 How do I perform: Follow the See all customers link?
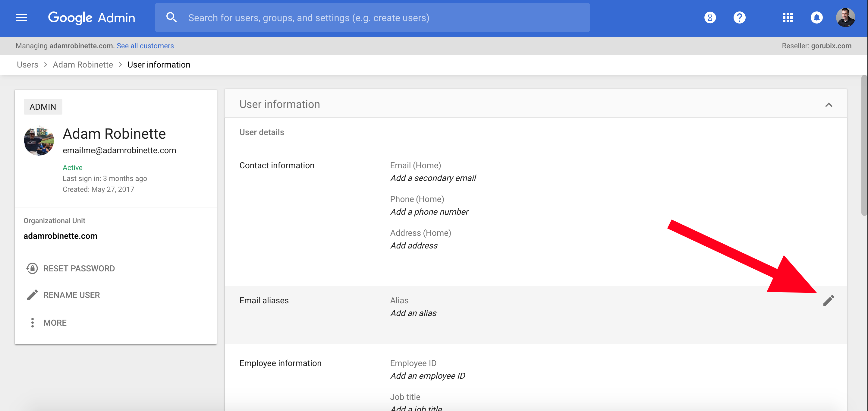click(x=145, y=46)
